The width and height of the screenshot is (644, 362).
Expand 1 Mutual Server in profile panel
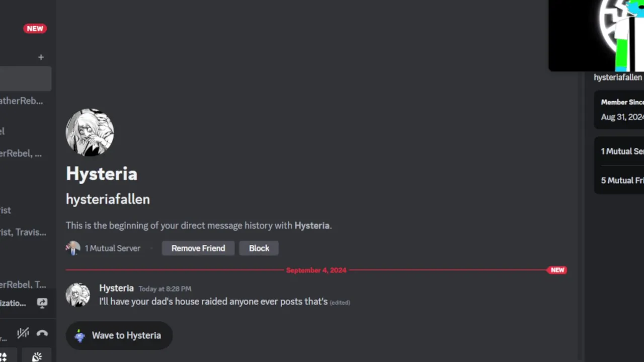point(622,151)
